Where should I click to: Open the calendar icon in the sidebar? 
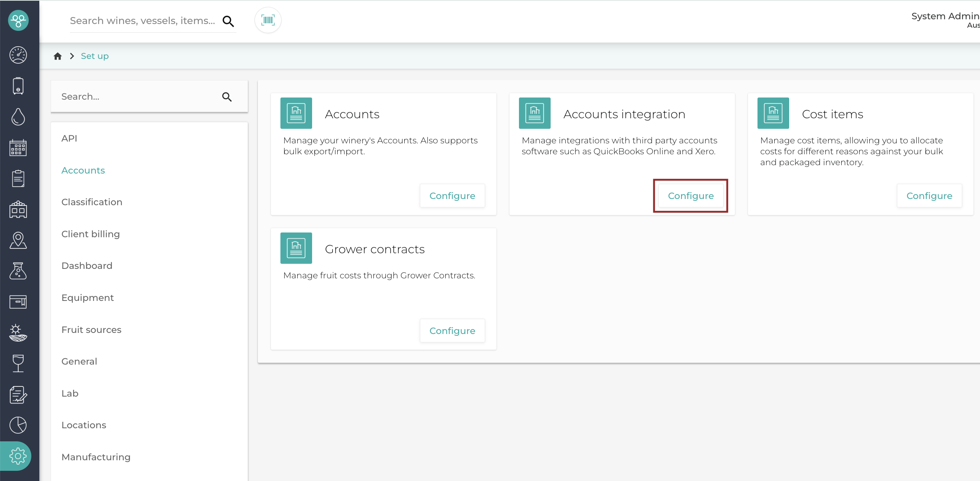click(18, 147)
